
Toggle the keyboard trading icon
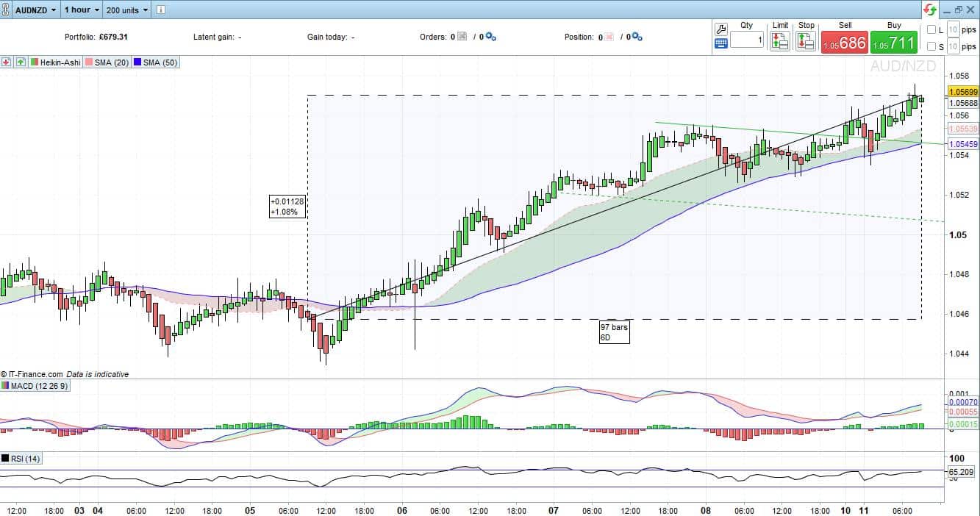click(x=720, y=43)
